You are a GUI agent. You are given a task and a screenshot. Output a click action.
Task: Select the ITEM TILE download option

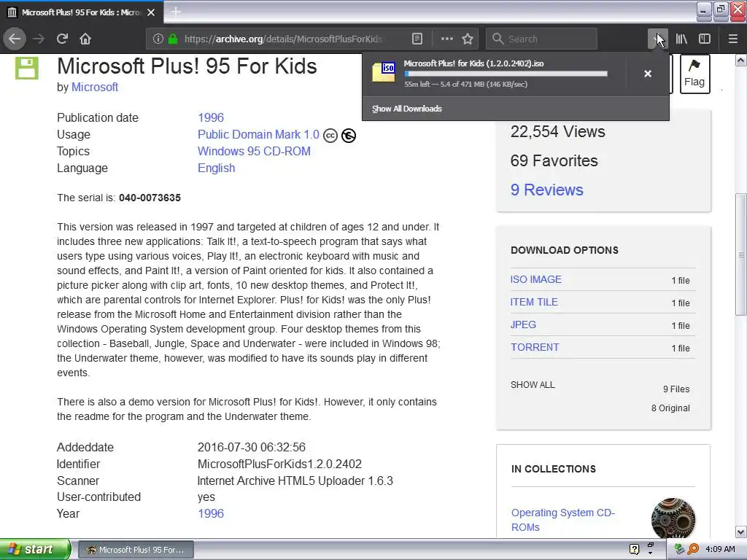pyautogui.click(x=534, y=302)
